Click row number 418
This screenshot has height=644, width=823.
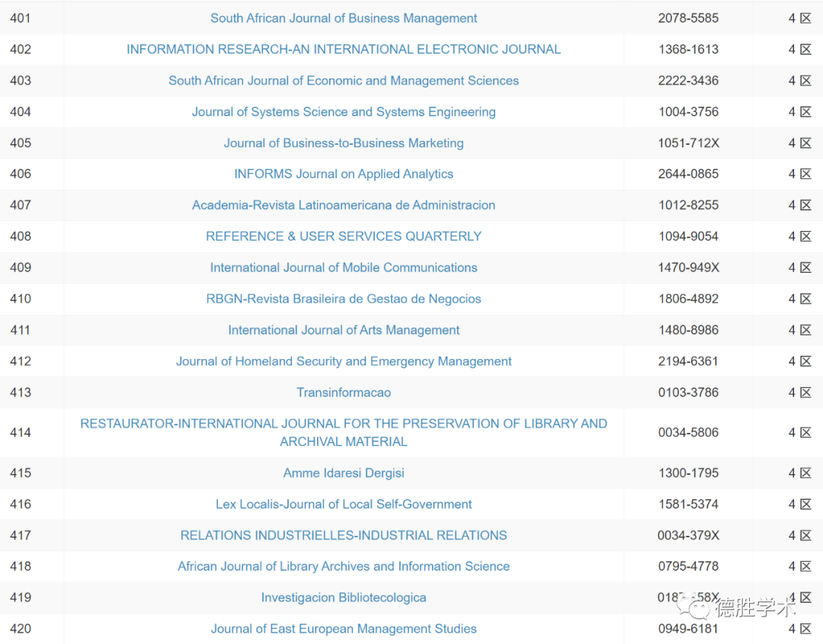point(21,566)
